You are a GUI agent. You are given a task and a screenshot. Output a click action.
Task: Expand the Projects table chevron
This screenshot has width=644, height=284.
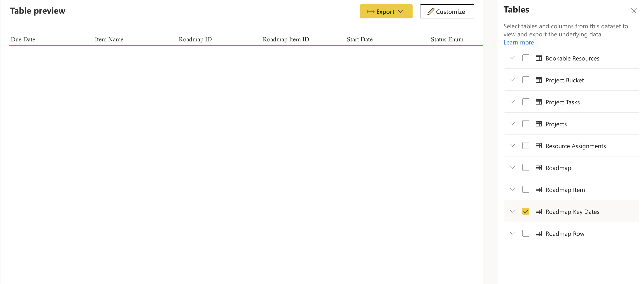click(512, 124)
